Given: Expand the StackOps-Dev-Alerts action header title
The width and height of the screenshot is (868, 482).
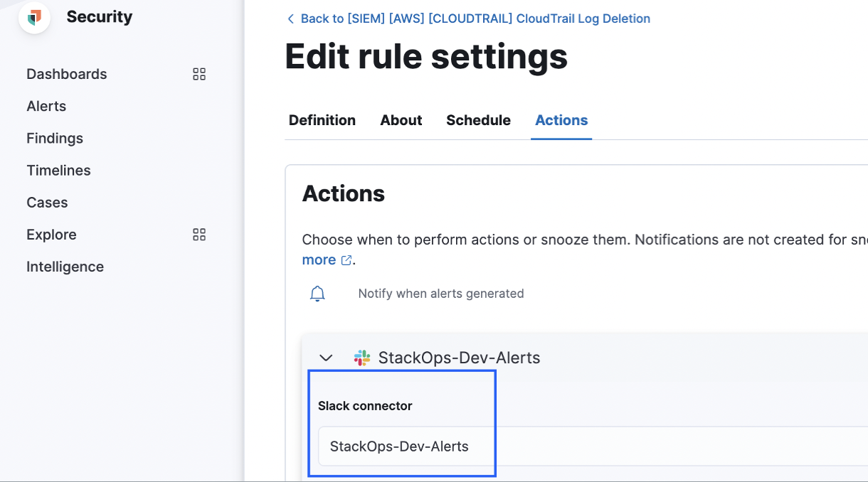Looking at the screenshot, I should point(459,358).
